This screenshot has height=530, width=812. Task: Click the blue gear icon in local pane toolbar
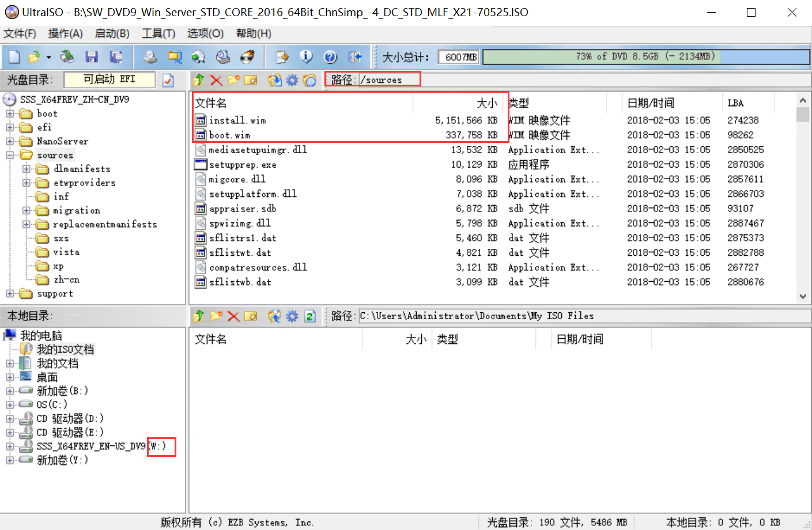[x=292, y=316]
